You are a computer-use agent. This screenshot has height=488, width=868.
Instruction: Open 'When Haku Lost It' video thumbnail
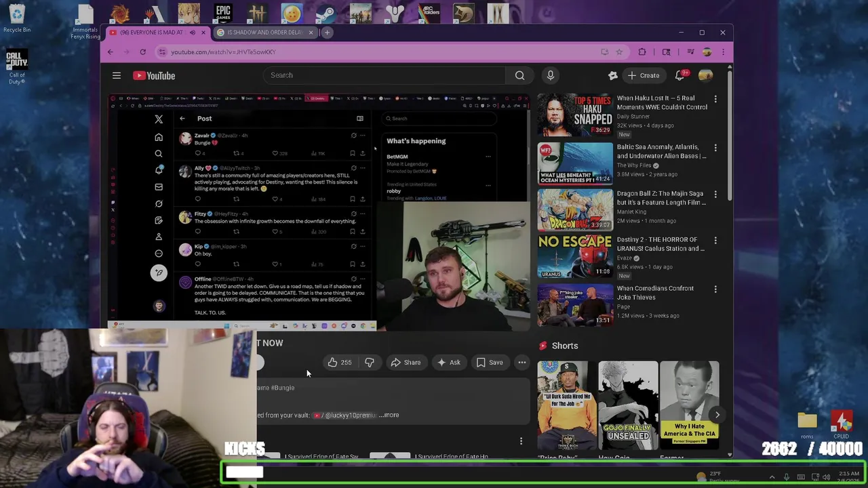coord(575,115)
